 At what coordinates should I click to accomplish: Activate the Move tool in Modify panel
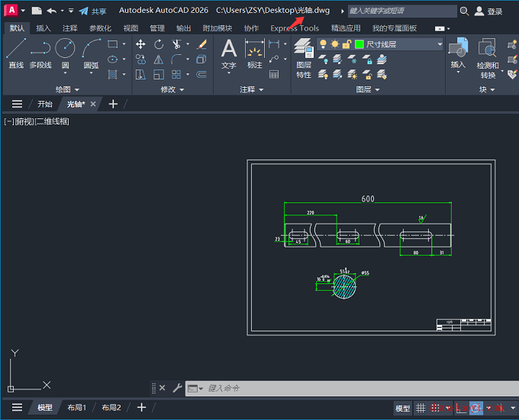141,44
